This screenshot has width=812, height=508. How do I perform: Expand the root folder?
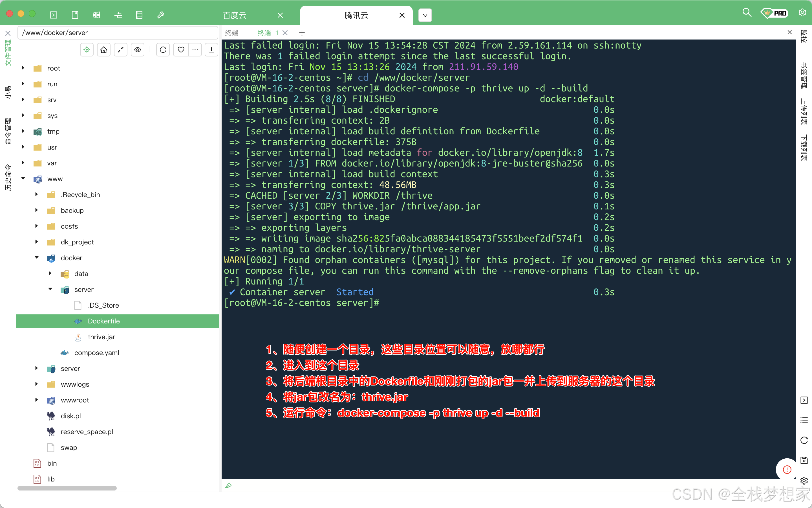23,68
